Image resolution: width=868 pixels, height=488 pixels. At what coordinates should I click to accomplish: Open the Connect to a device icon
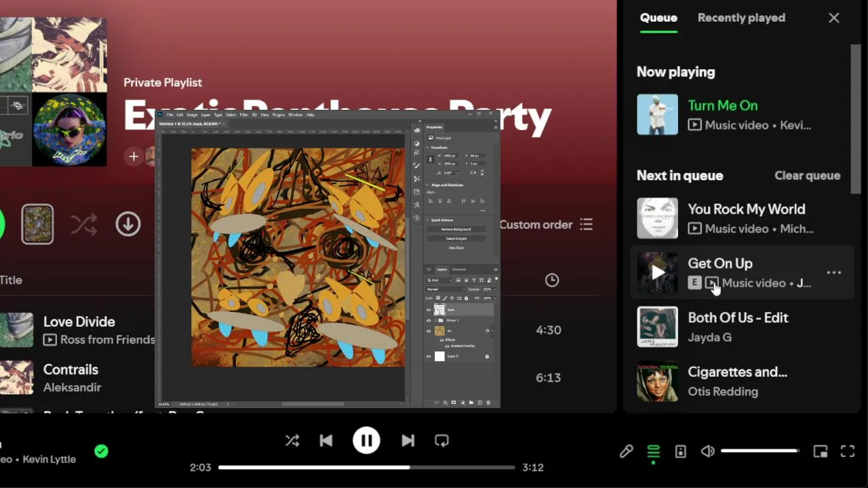tap(681, 451)
